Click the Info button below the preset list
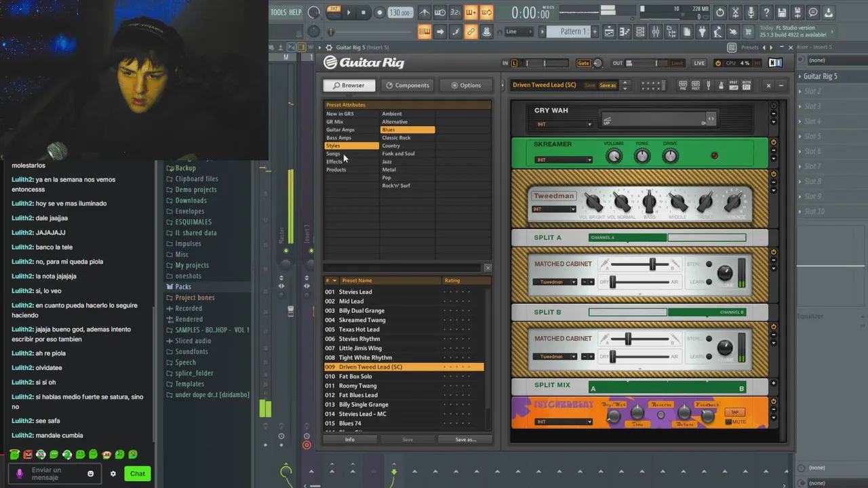This screenshot has height=488, width=868. click(x=349, y=440)
